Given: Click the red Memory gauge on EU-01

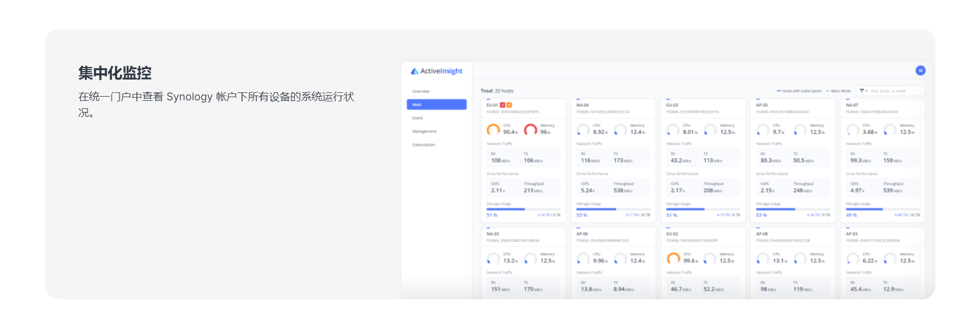Looking at the screenshot, I should (x=530, y=130).
